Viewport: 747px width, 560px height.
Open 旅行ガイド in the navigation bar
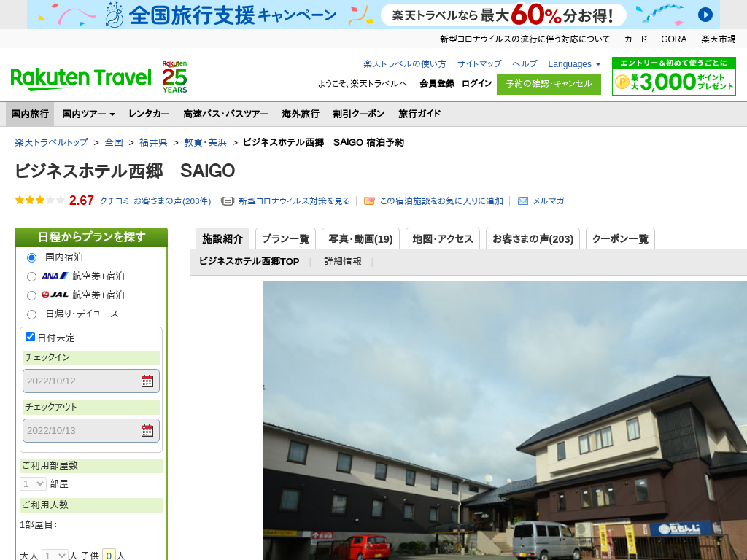point(419,114)
